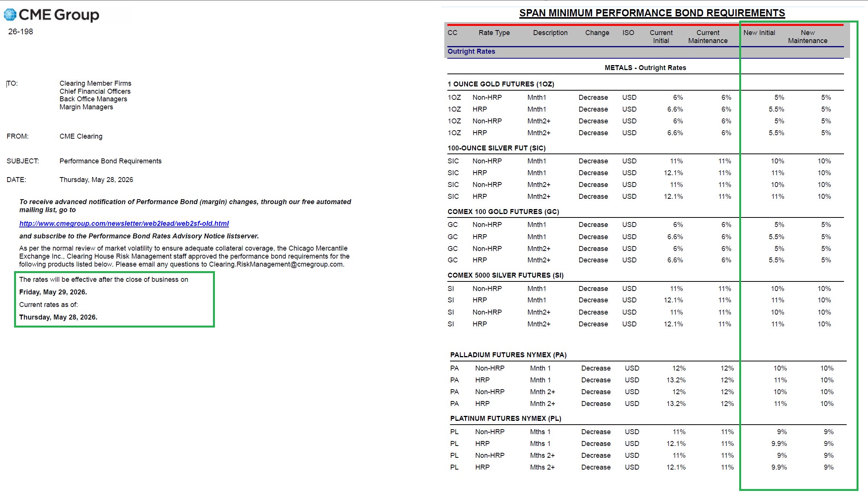Select 'USD' in the PA Non-HRP Mnth 2+ row

click(632, 392)
